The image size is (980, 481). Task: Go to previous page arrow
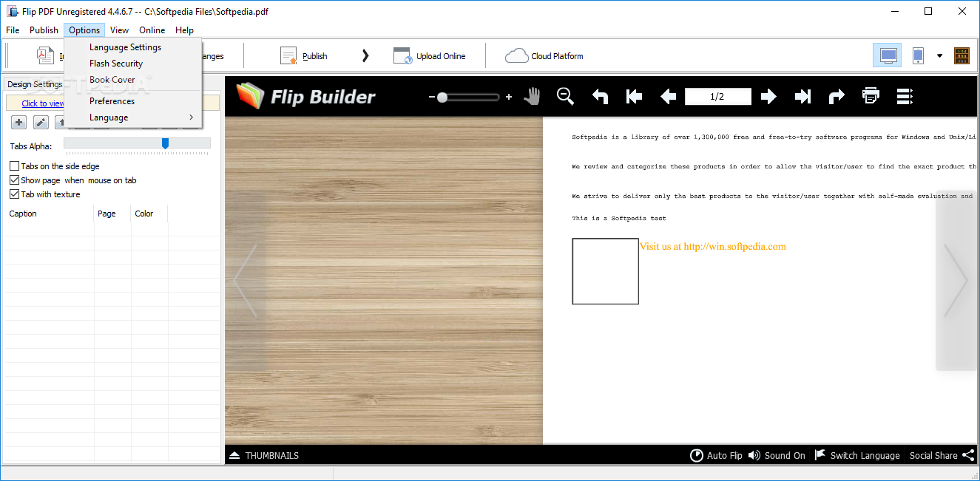(x=668, y=96)
